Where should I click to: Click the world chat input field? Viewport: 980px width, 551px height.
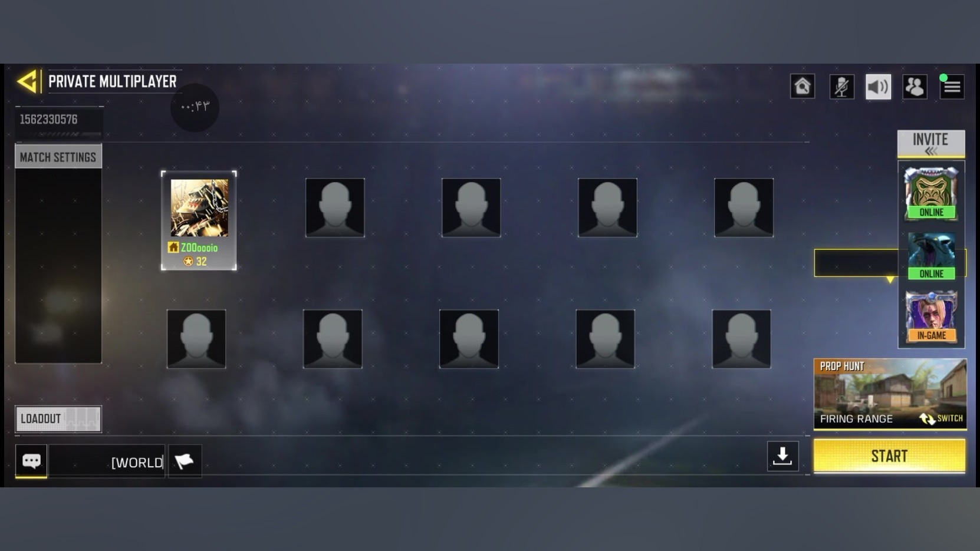pyautogui.click(x=107, y=461)
